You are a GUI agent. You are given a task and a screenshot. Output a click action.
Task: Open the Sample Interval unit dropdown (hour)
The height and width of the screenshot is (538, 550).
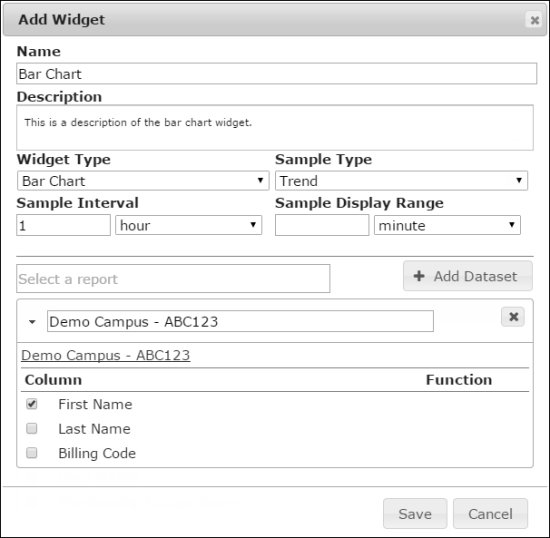(x=189, y=225)
